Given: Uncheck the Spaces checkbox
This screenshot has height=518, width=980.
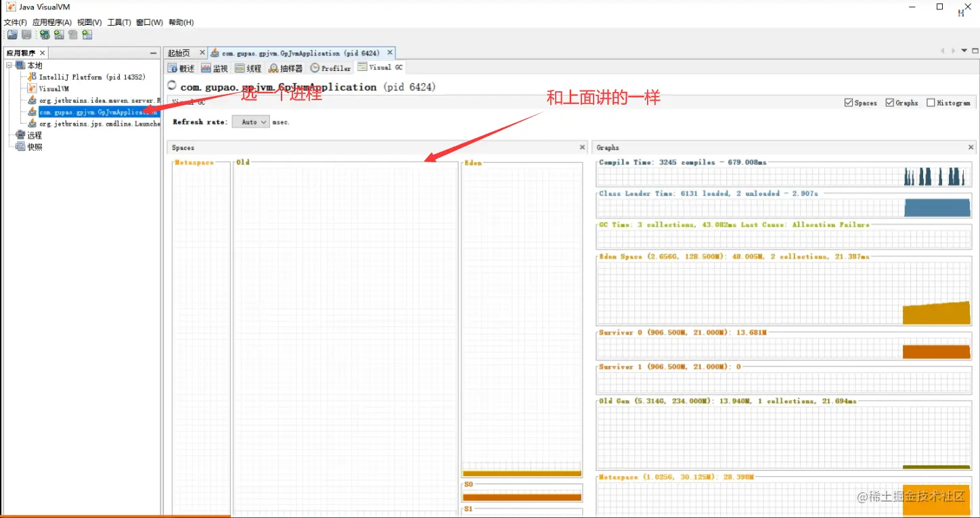Looking at the screenshot, I should coord(849,103).
